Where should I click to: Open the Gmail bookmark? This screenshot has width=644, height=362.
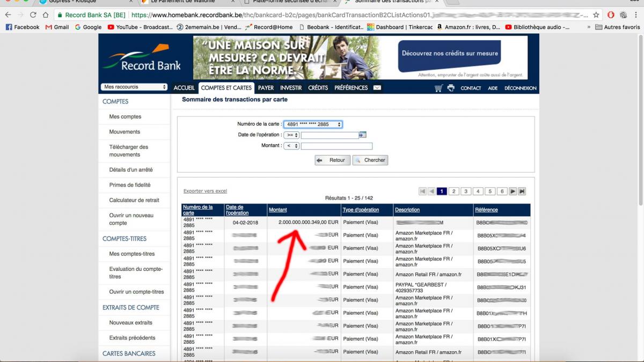pyautogui.click(x=57, y=27)
